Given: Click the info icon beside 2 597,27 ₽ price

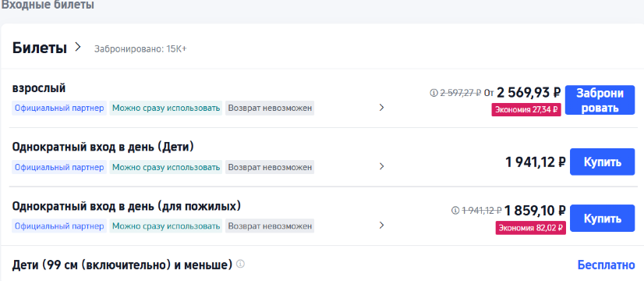Looking at the screenshot, I should tap(433, 93).
